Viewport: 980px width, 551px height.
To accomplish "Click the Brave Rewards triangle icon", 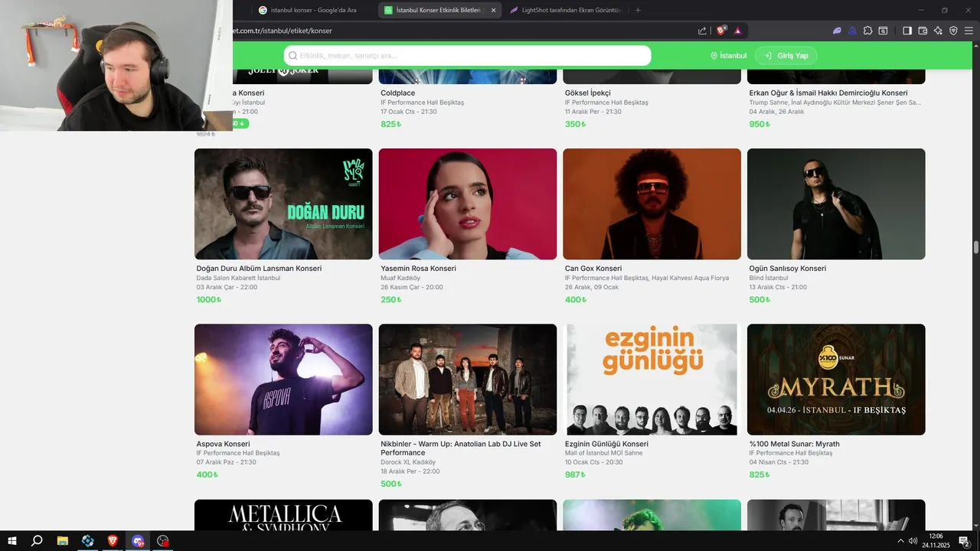I will [737, 31].
